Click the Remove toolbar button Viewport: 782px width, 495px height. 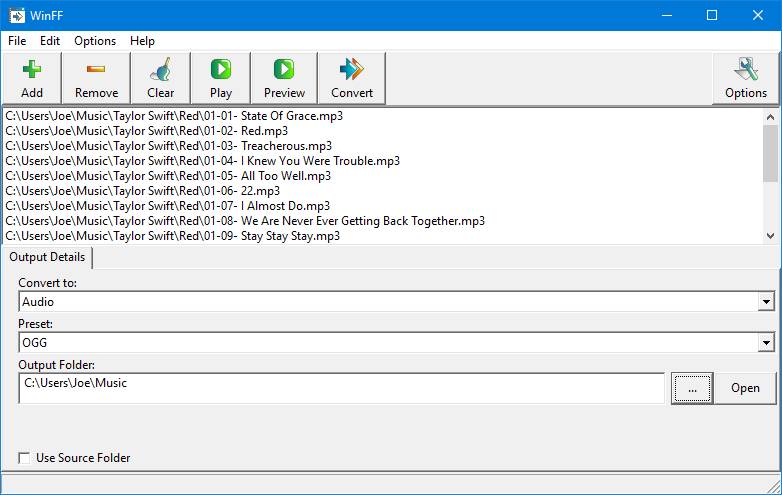click(96, 78)
